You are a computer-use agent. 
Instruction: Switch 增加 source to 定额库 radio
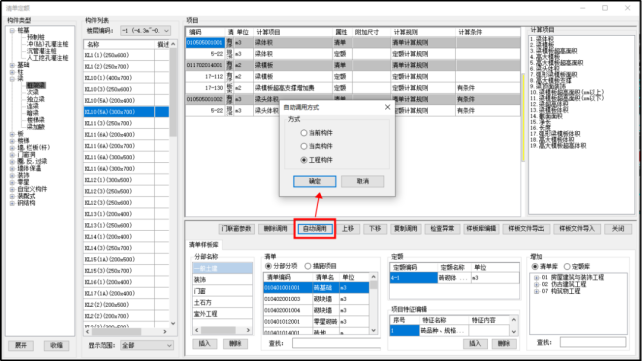click(x=567, y=266)
